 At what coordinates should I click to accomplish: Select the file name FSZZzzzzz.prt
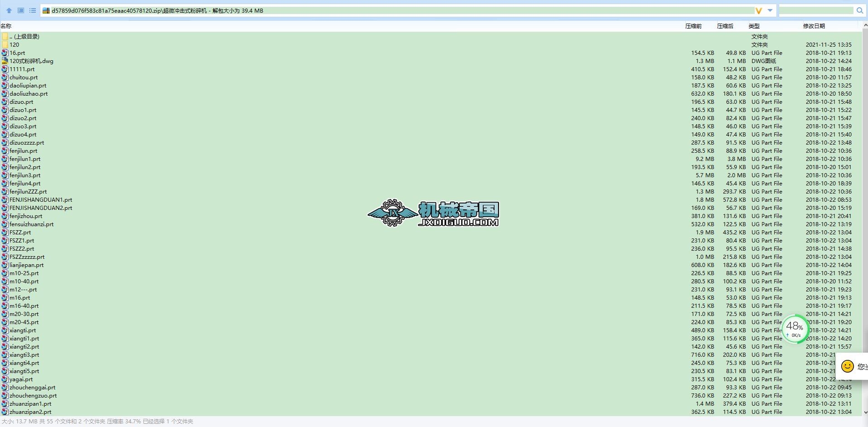point(27,257)
